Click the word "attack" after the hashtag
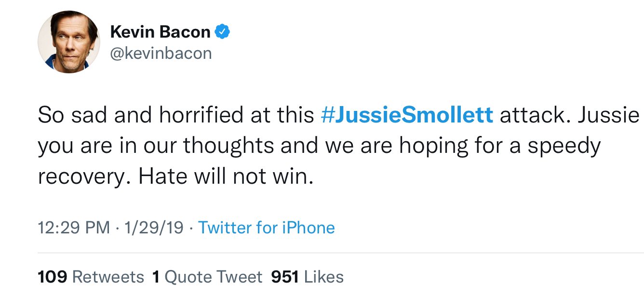Viewport: 644px width, 298px height. coord(529,116)
